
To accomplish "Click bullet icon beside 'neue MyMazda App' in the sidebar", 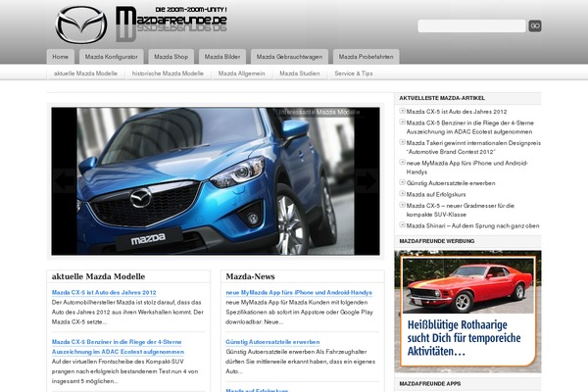I will [x=402, y=163].
